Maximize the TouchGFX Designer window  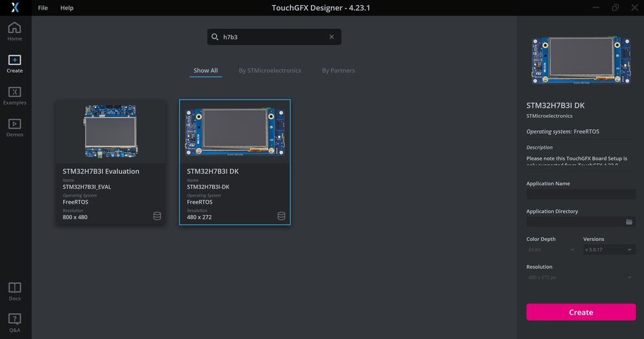pyautogui.click(x=615, y=8)
